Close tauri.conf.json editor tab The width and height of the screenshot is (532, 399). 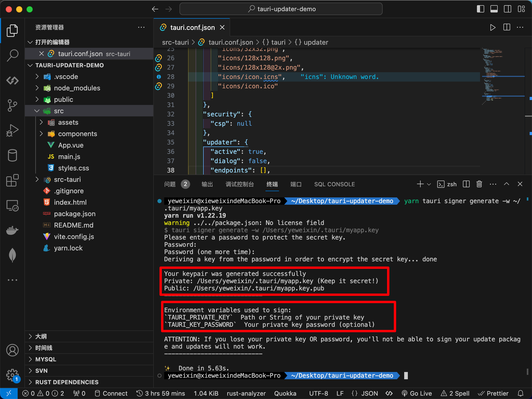(x=222, y=28)
